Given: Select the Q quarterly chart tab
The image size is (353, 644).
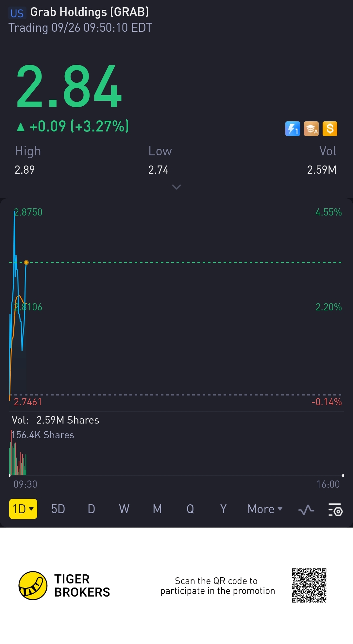Looking at the screenshot, I should point(190,509).
